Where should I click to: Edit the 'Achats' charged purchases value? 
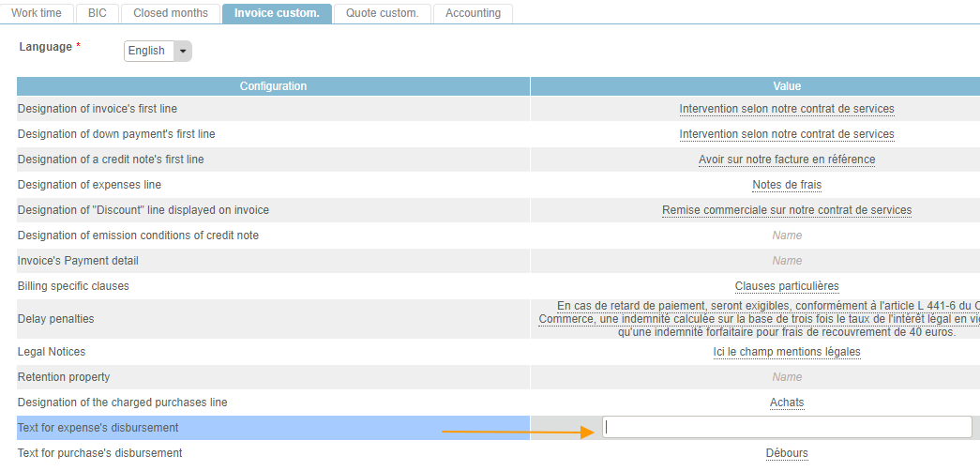point(786,403)
